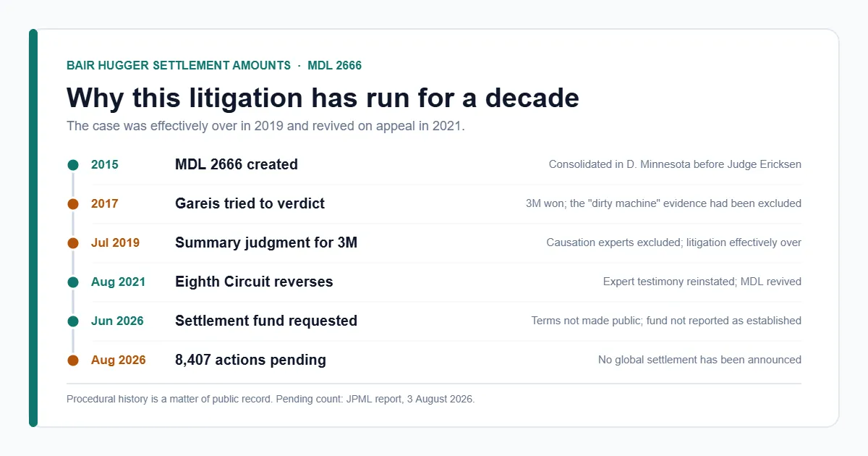Click the JPML report footnote text
This screenshot has width=868, height=456.
coord(271,399)
